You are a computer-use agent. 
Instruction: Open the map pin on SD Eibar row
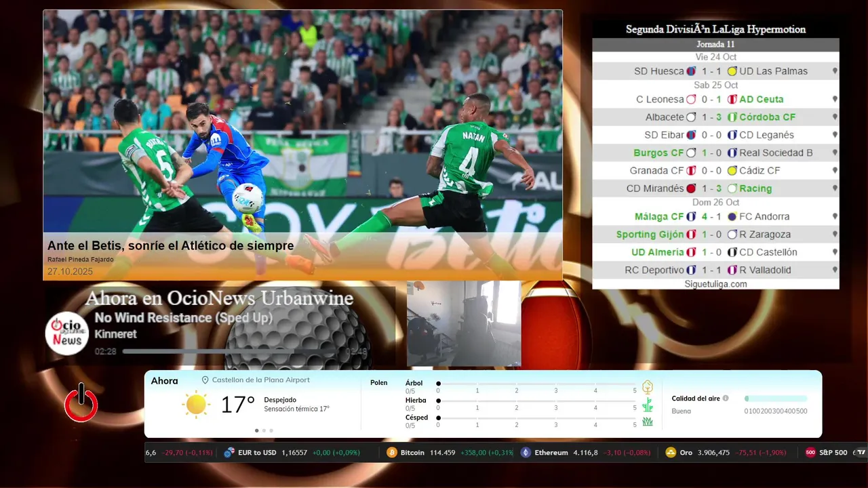(835, 135)
